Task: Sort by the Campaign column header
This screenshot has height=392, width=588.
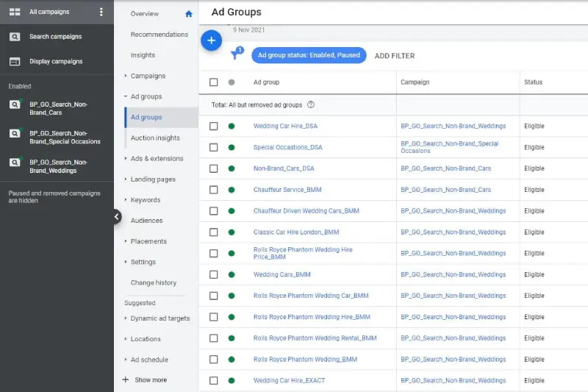Action: (415, 82)
